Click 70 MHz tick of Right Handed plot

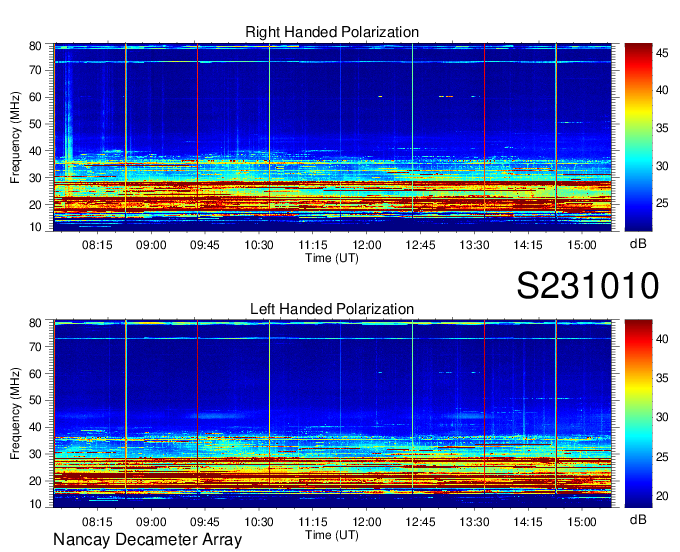[x=35, y=70]
